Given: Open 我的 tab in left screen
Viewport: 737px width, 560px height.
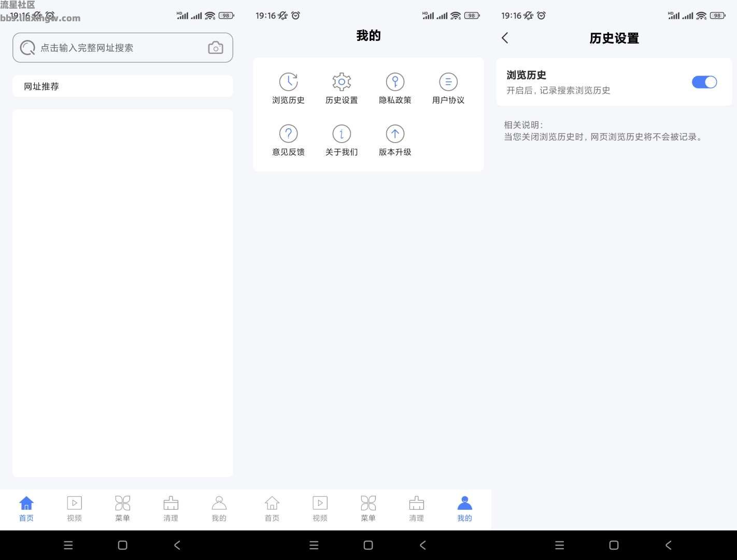Looking at the screenshot, I should pos(219,509).
